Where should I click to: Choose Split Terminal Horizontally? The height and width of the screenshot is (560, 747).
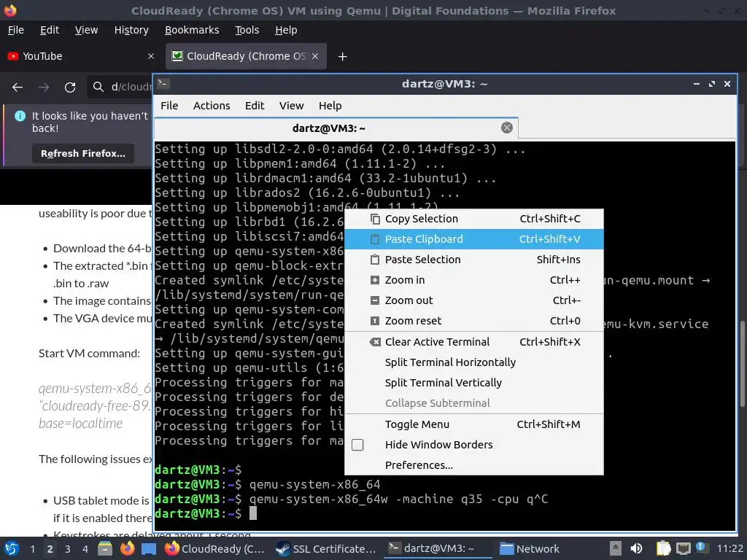tap(474, 362)
